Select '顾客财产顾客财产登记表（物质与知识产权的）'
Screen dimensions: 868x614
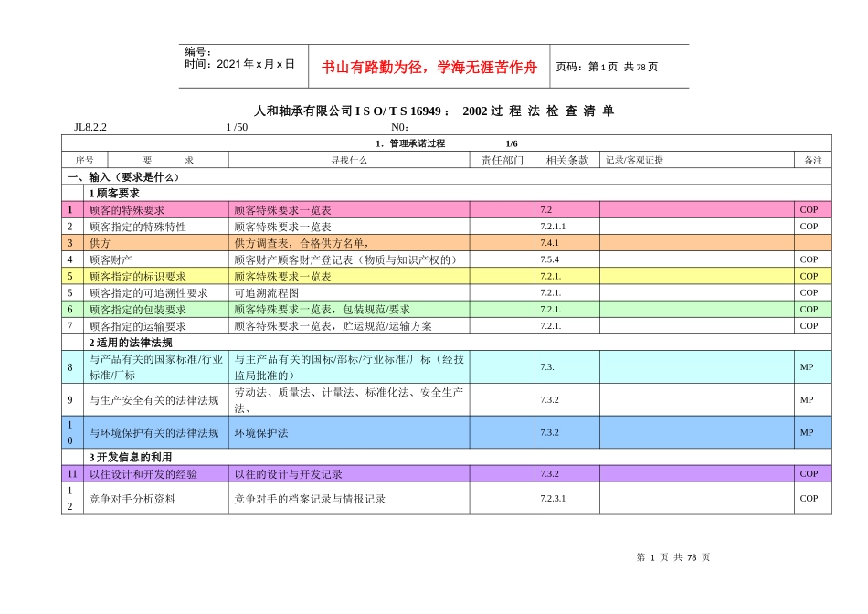click(x=347, y=259)
